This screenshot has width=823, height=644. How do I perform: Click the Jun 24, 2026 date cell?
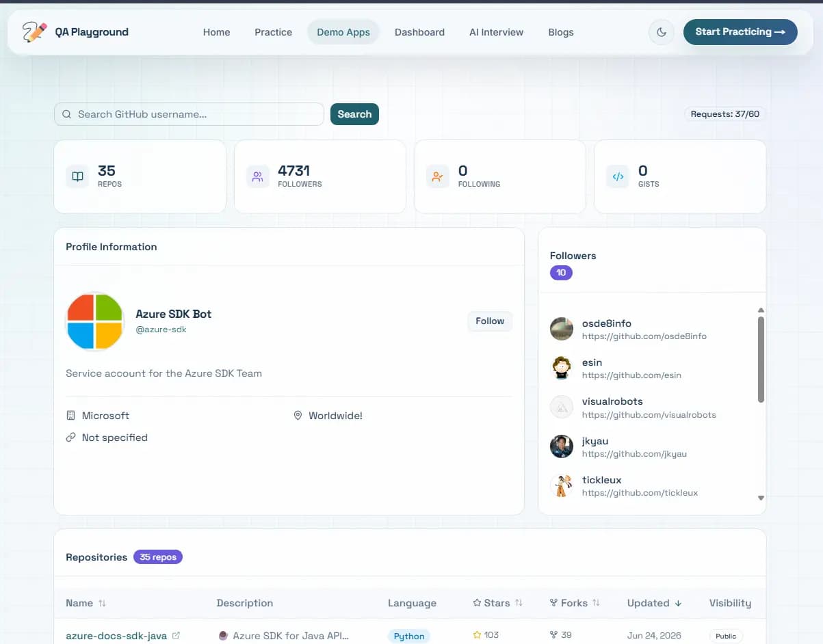pyautogui.click(x=654, y=636)
